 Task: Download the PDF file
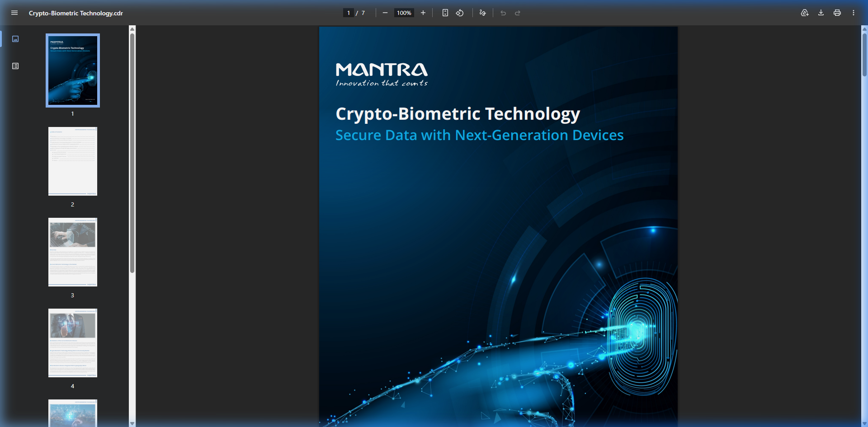pos(821,13)
